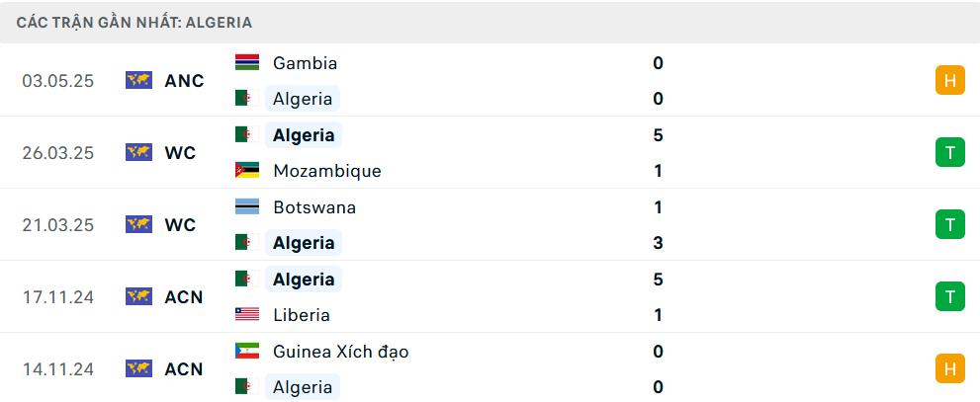
Task: Click the Các trận gần nhất: Algeria header
Action: pyautogui.click(x=134, y=23)
